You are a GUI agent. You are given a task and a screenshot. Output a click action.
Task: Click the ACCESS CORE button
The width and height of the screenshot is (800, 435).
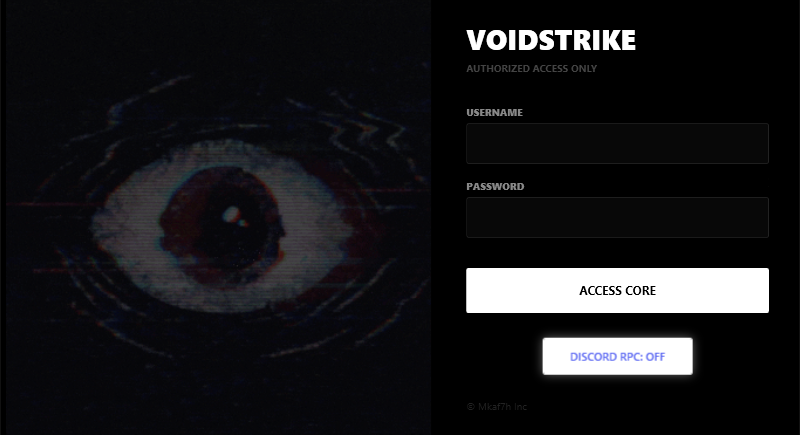617,290
